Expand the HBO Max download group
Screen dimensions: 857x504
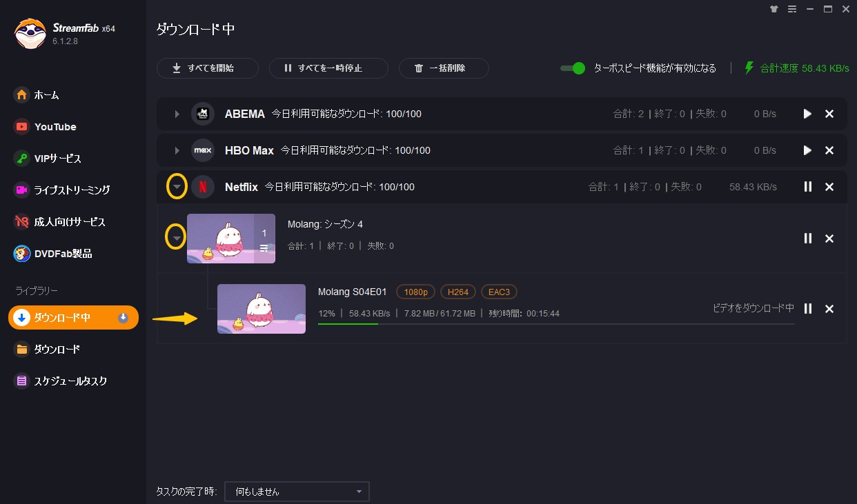(x=177, y=150)
